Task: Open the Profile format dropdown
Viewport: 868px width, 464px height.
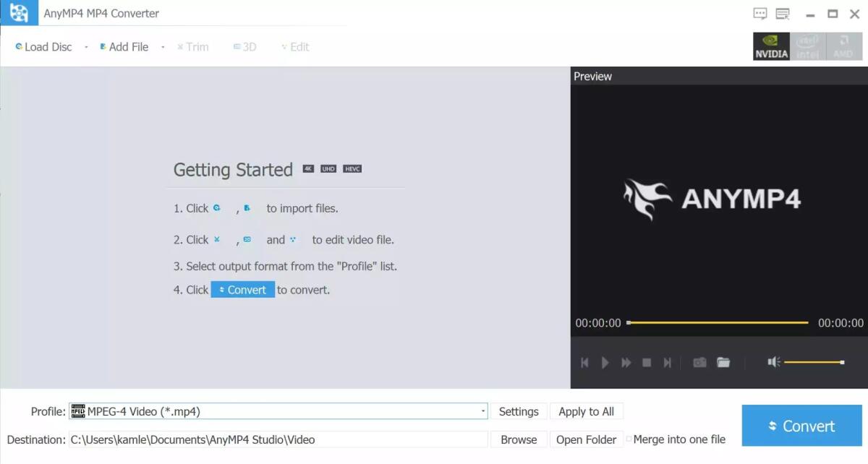Action: coord(484,411)
